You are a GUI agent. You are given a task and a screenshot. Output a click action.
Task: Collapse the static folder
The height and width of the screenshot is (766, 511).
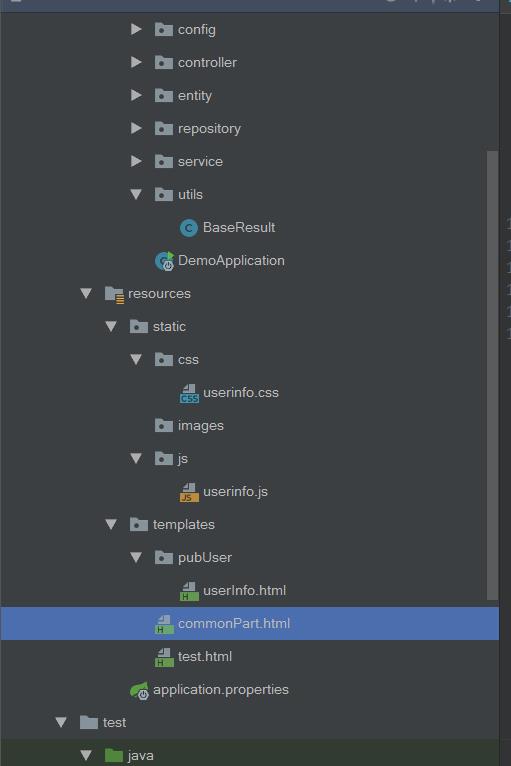click(111, 326)
